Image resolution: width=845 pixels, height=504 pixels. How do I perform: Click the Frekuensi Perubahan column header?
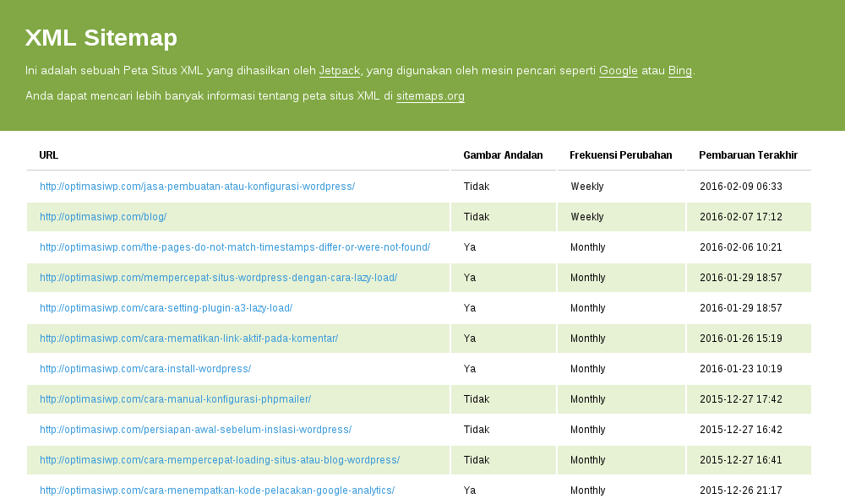621,155
